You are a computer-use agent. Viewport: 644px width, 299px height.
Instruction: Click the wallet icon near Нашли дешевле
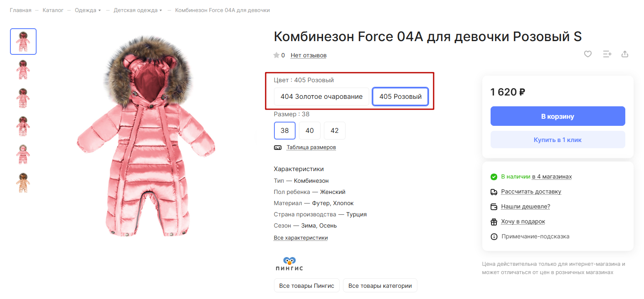494,207
